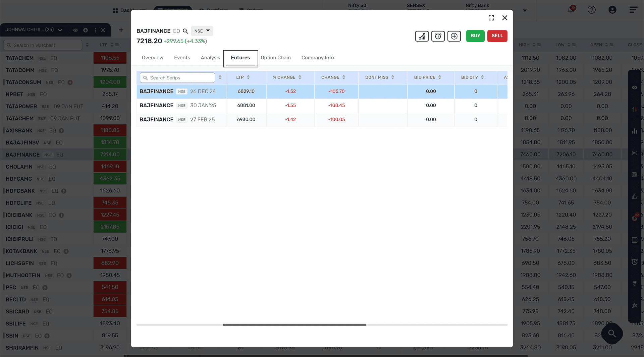Open OPEN column filter menu

point(611,45)
